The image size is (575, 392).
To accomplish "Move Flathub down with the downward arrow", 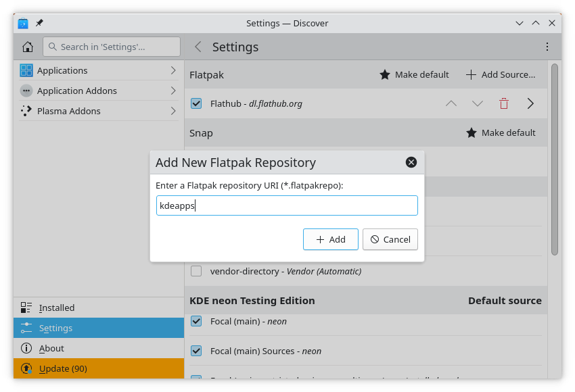I will [478, 103].
